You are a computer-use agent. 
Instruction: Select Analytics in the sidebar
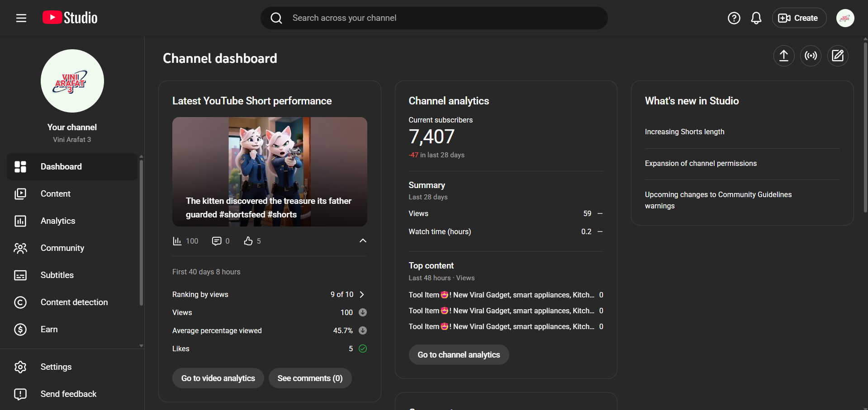[x=58, y=221]
